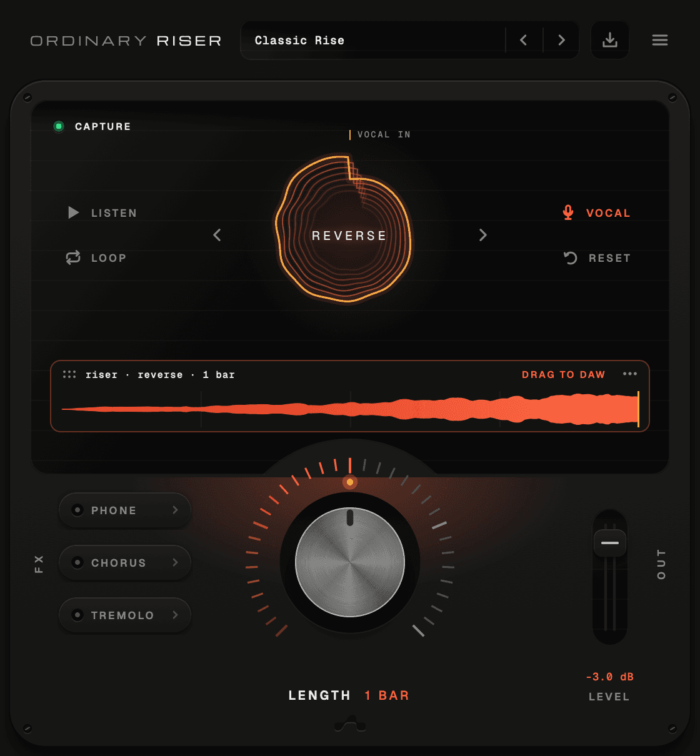Click the LEVEL label
The image size is (700, 756).
click(x=609, y=697)
